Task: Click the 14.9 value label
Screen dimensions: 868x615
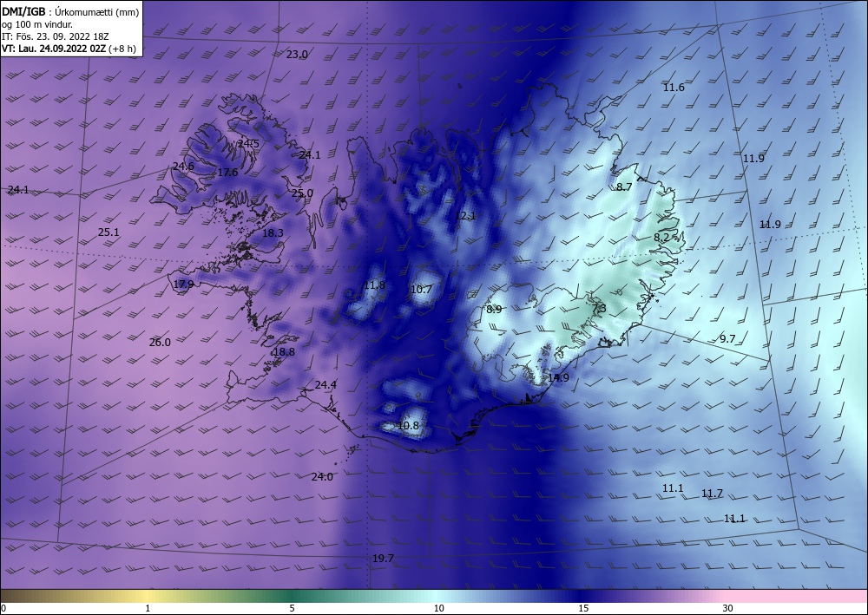Action: click(x=558, y=378)
